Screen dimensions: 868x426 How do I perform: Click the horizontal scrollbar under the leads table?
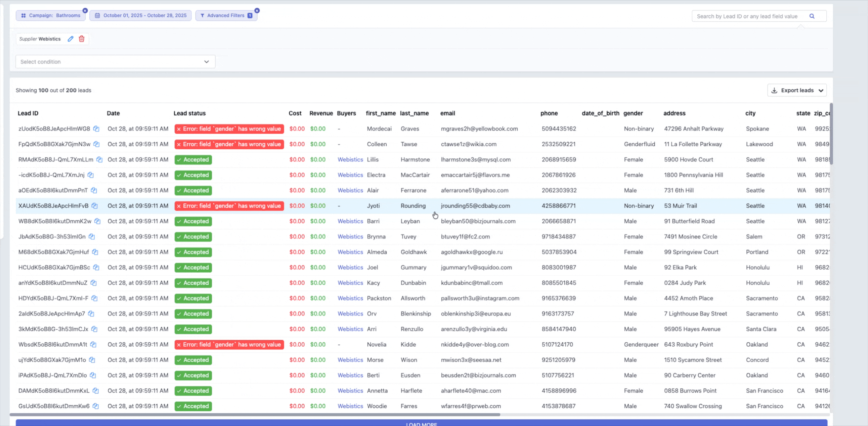254,415
